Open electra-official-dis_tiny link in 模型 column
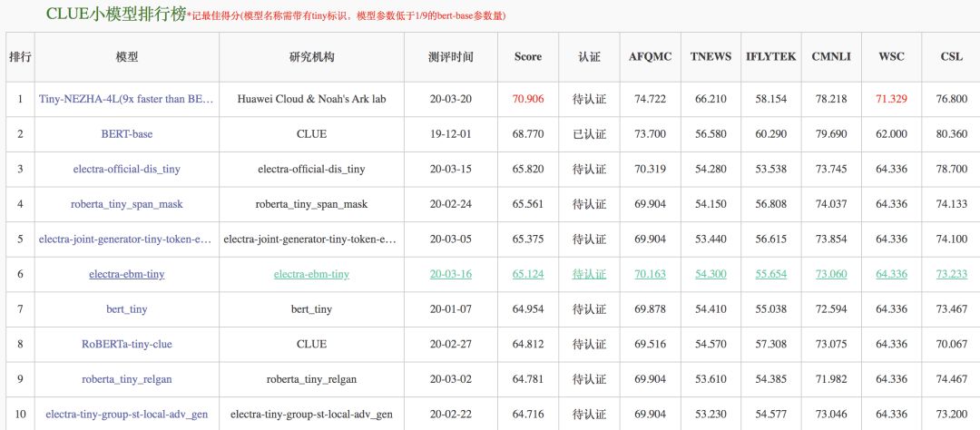Viewport: 980px width, 430px height. point(126,169)
